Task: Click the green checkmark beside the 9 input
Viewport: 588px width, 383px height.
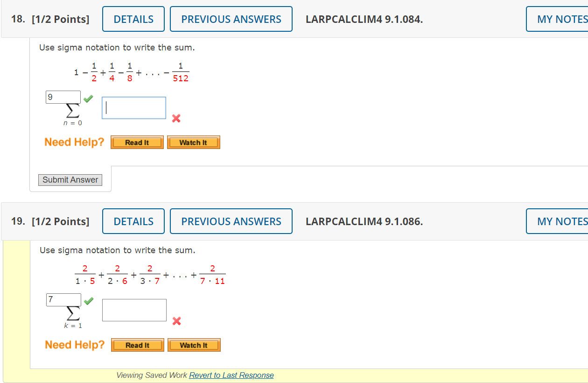Action: pos(89,98)
